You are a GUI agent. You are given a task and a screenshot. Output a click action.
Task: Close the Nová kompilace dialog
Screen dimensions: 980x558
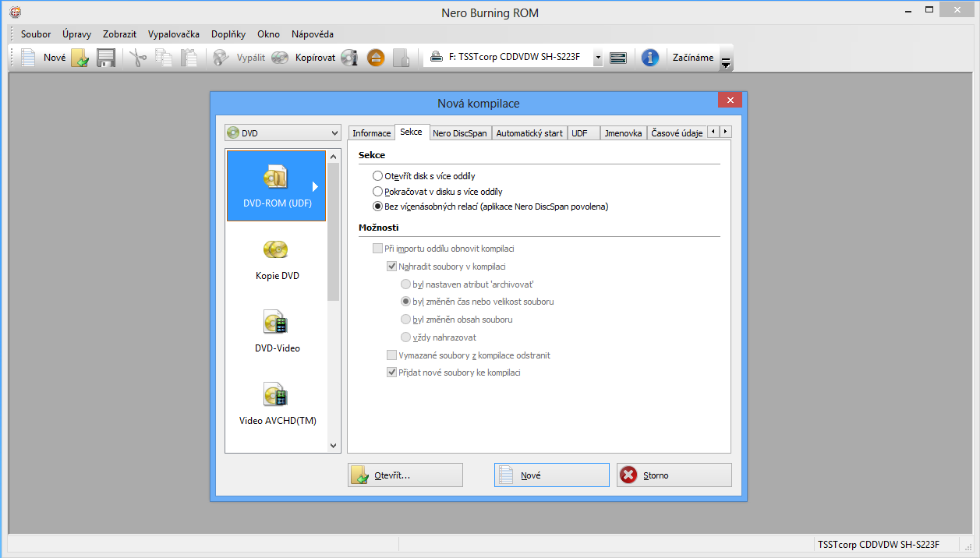point(730,101)
